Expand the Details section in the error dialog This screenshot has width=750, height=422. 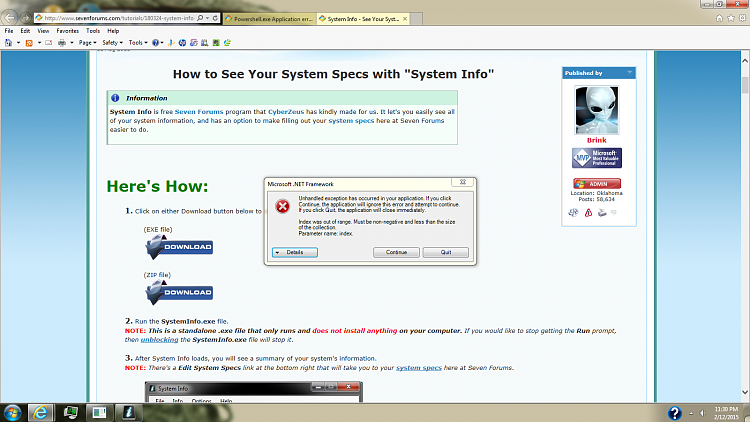pos(295,252)
